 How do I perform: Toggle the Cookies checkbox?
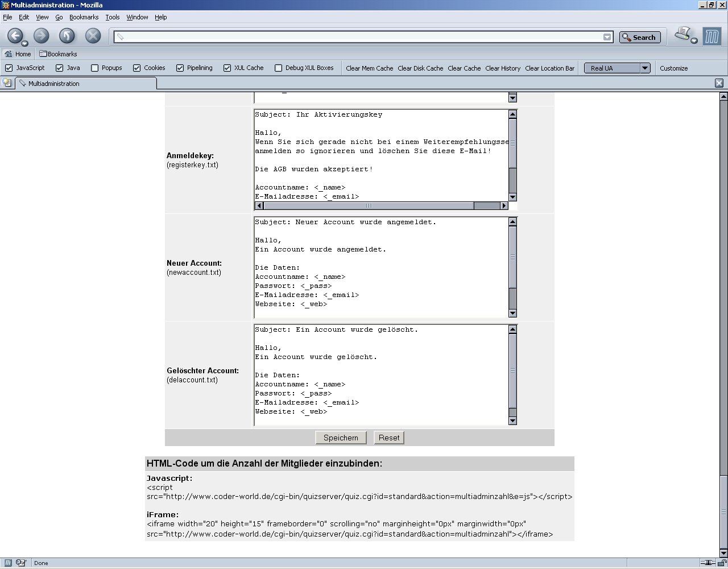click(136, 68)
